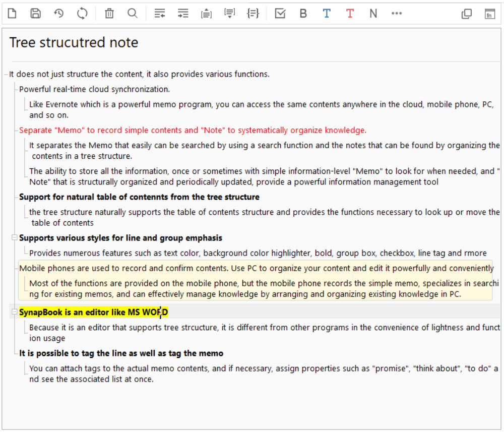Screen dimensions: 504x432
Task: Click the 'It separates the Memo that easily' line
Action: [264, 150]
